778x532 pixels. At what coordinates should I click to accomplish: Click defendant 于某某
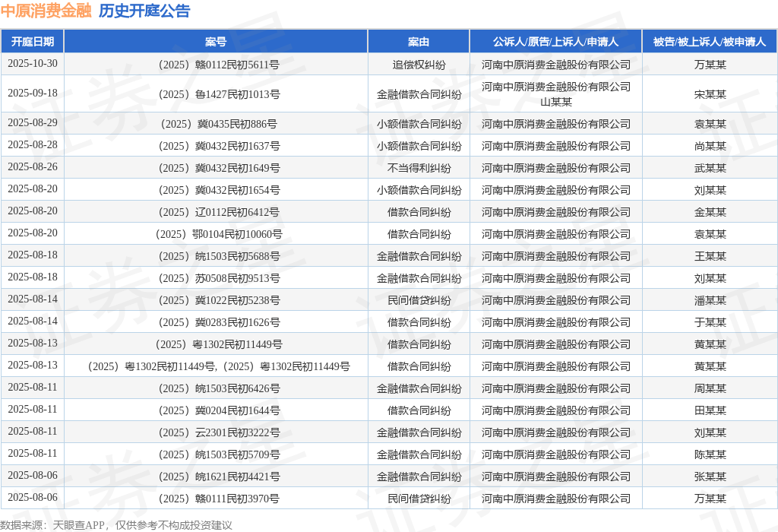710,322
